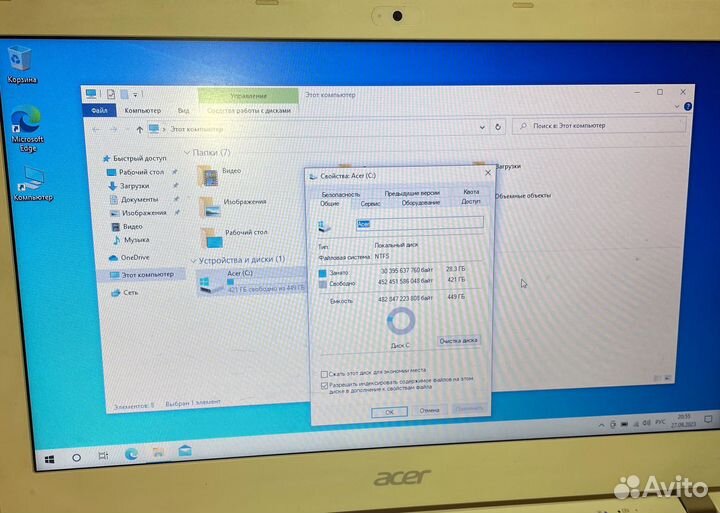Open the Компьютер desktop shortcut
The width and height of the screenshot is (720, 513).
32,185
